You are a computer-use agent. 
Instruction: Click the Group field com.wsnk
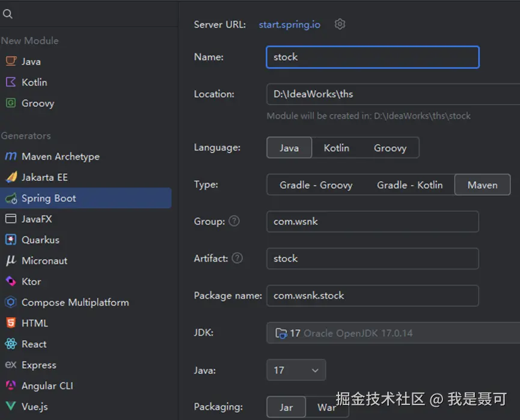[x=373, y=221]
